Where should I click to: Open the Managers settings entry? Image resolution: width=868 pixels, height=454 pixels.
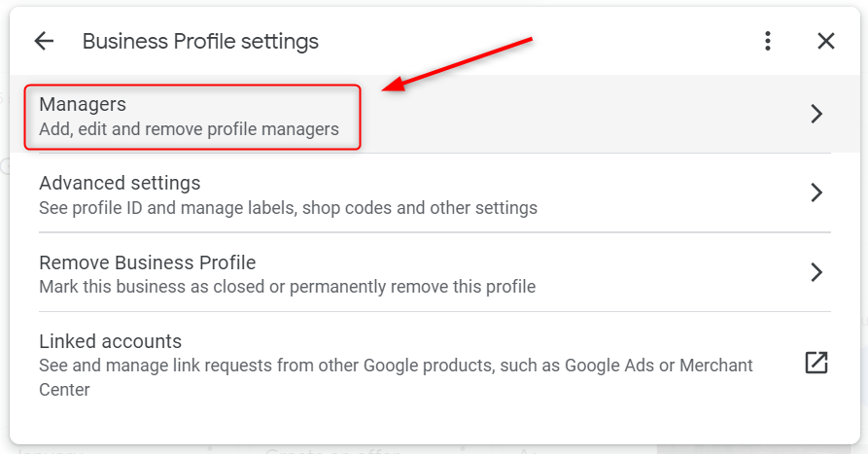420,114
